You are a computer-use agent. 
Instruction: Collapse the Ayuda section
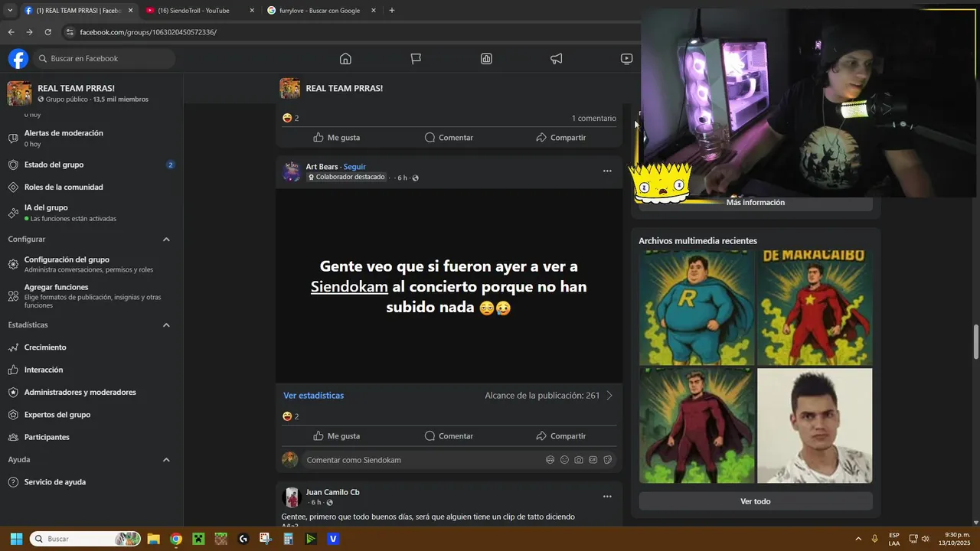166,460
